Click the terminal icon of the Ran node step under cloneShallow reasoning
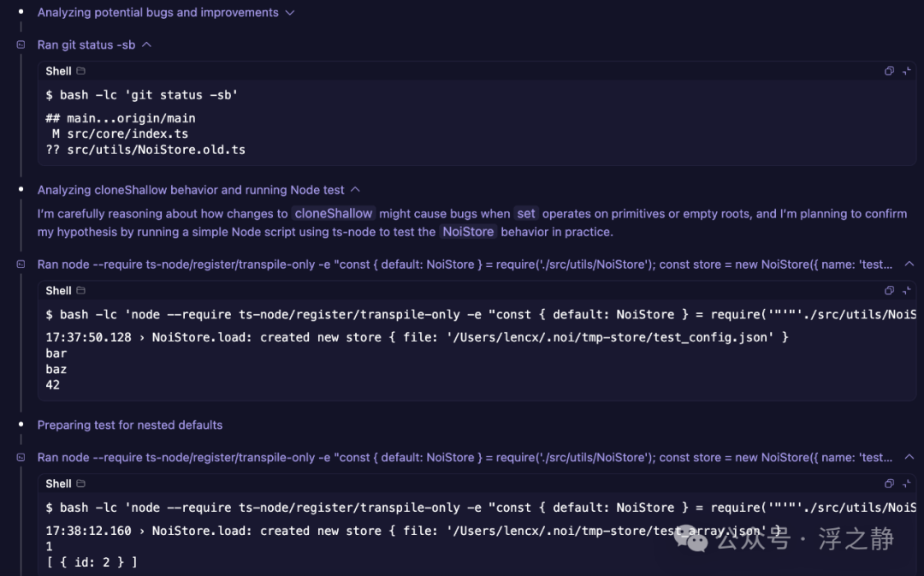This screenshot has width=924, height=576. (x=21, y=264)
